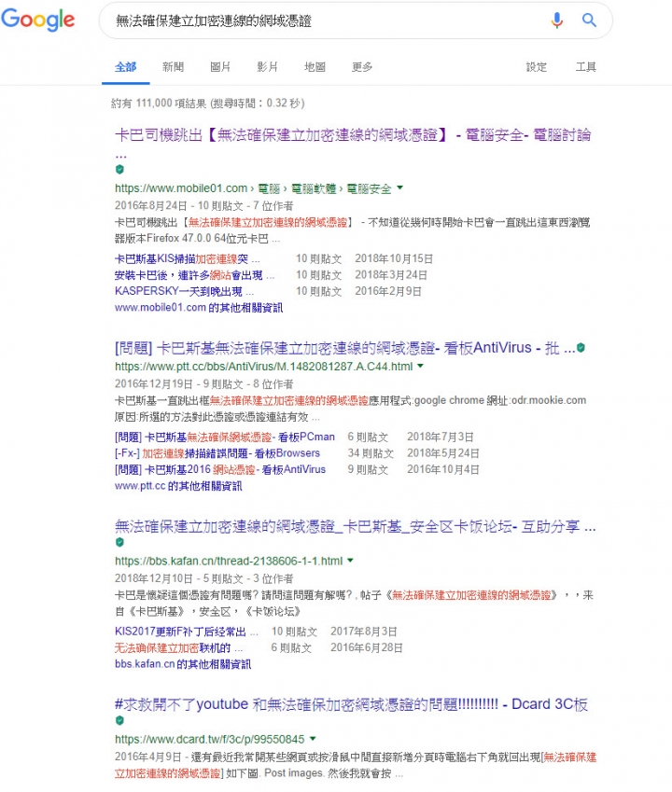Viewport: 672px width, 792px height.
Task: Click the ptt.cc AntiVirus URL text
Action: [x=264, y=367]
